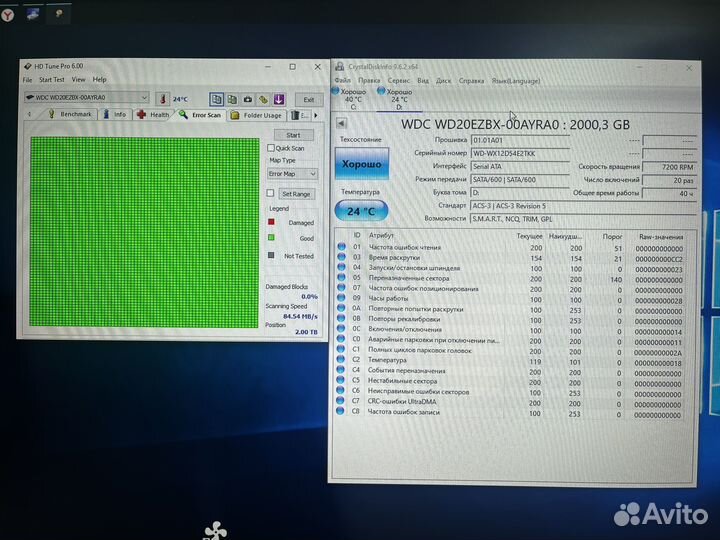
Task: Click the 24 °C temperature button
Action: point(361,211)
